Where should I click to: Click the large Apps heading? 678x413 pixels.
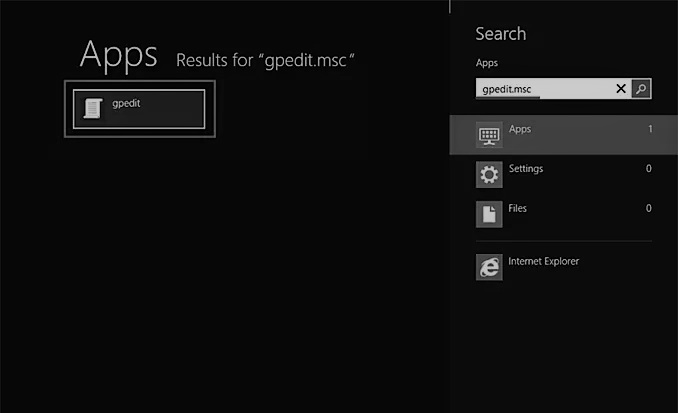(118, 54)
